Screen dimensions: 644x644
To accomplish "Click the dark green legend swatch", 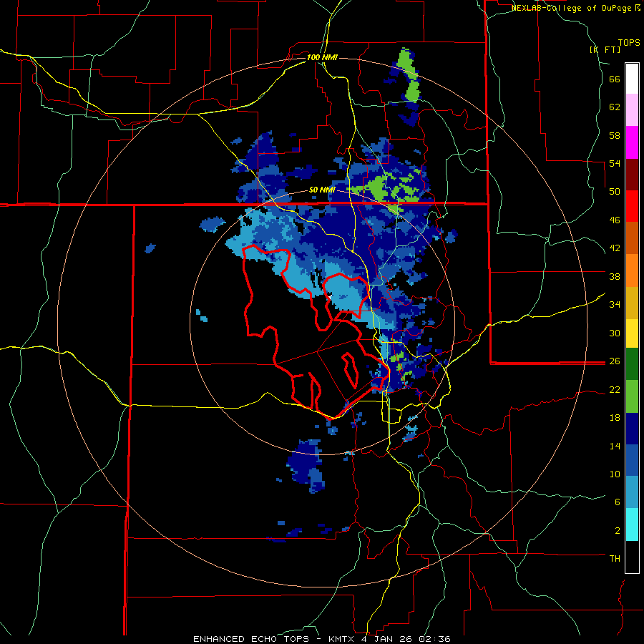I will point(632,364).
